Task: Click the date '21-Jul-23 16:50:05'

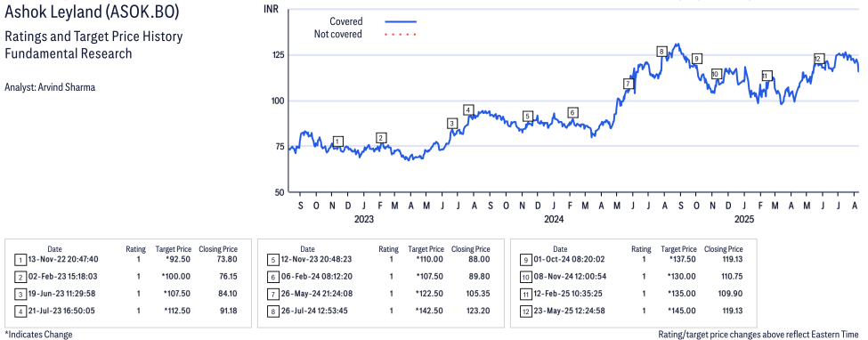Action: coord(62,311)
